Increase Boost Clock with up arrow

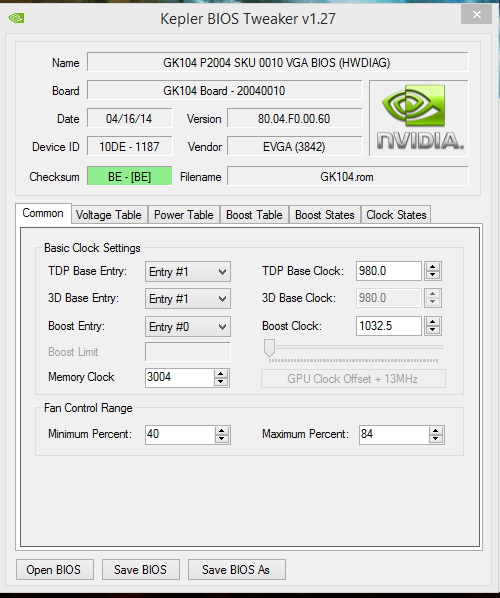(432, 322)
